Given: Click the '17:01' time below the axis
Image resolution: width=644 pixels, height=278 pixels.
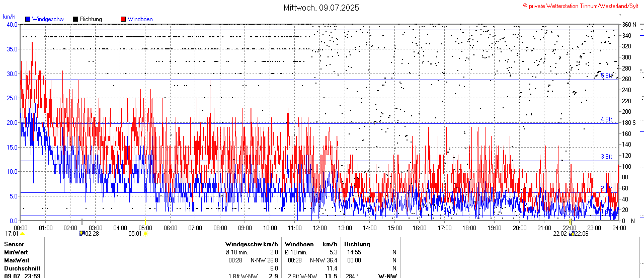Looking at the screenshot, I should pyautogui.click(x=12, y=234).
